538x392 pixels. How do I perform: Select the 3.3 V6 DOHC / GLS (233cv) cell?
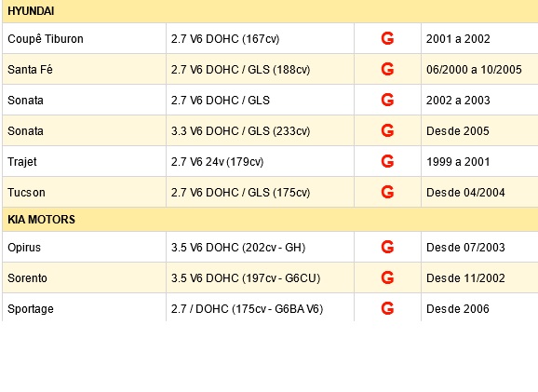tap(260, 130)
